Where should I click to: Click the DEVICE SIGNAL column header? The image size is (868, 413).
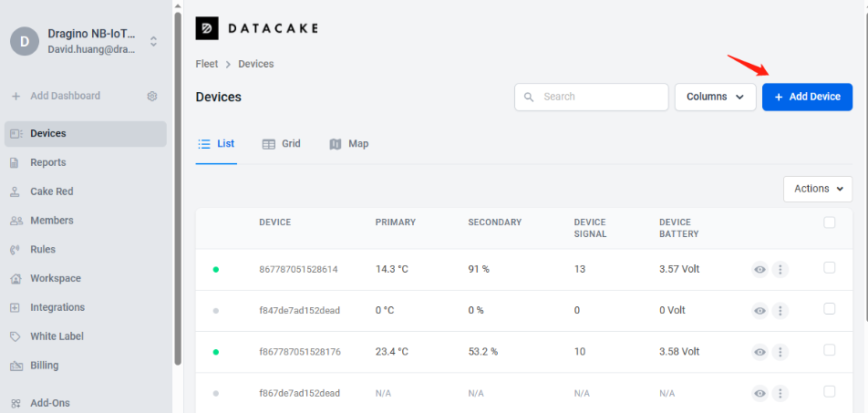point(590,228)
